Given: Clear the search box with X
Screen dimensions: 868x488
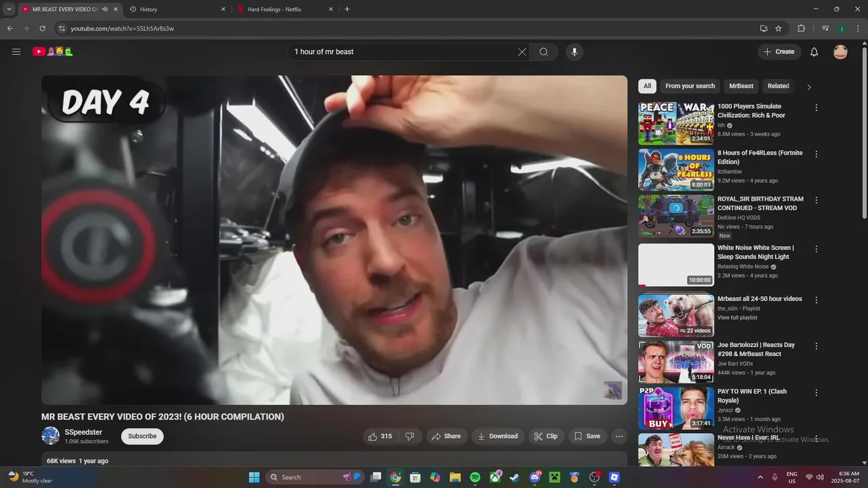Looking at the screenshot, I should [x=521, y=52].
